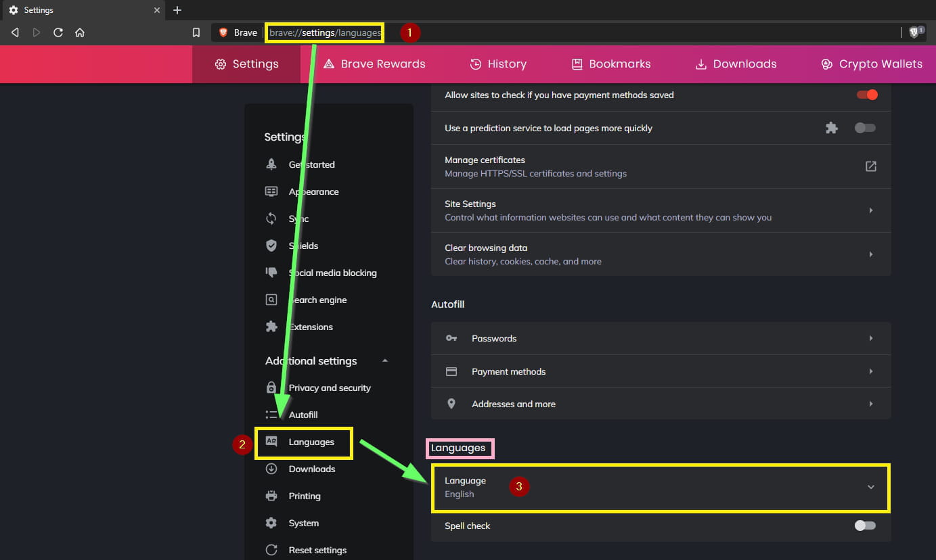
Task: Reload the settings page
Action: click(x=58, y=32)
